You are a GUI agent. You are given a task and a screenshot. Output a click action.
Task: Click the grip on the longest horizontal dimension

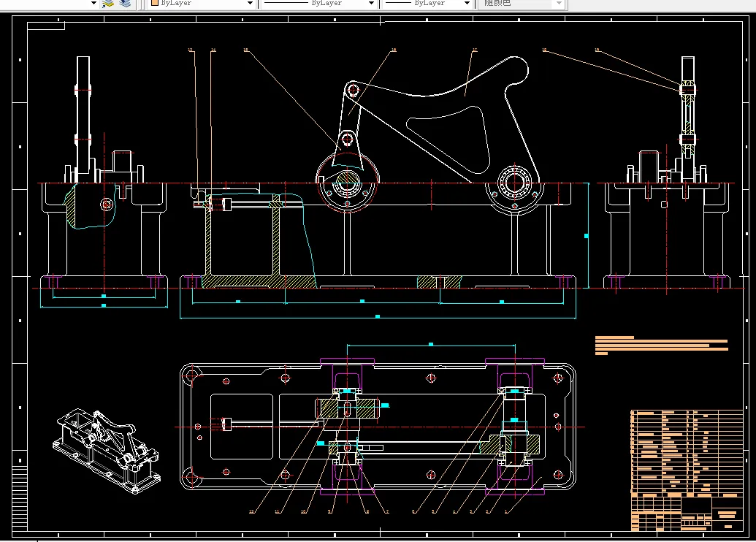click(x=377, y=317)
